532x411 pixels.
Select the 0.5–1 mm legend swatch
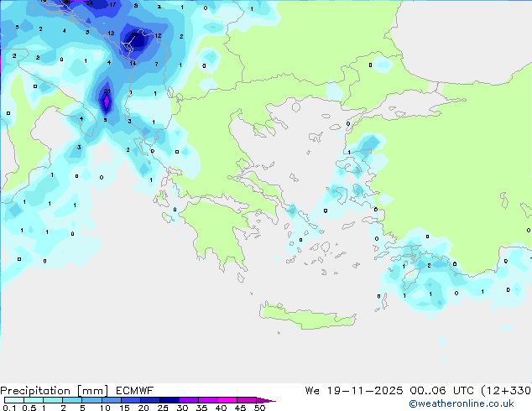pos(34,400)
